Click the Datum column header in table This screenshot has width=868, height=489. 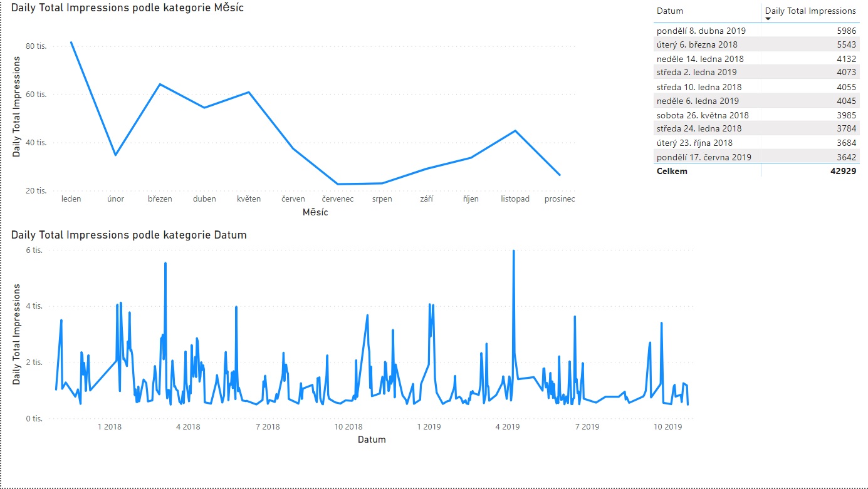pyautogui.click(x=670, y=11)
